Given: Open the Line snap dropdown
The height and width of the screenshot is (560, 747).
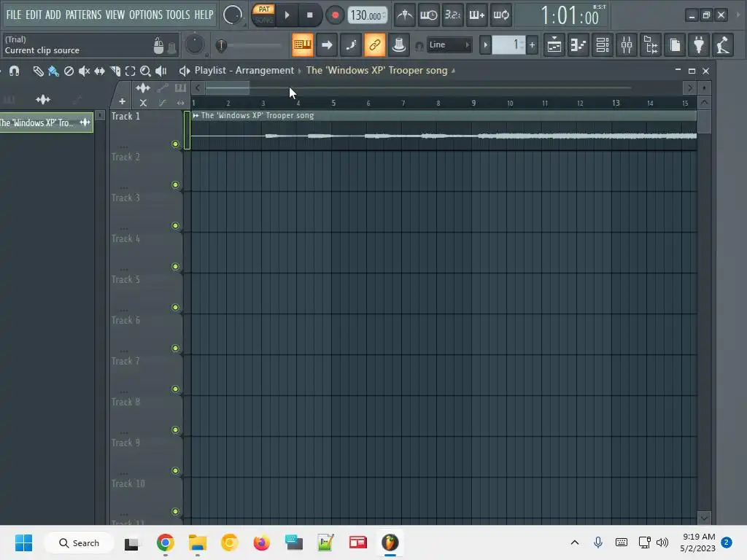Looking at the screenshot, I should [449, 44].
